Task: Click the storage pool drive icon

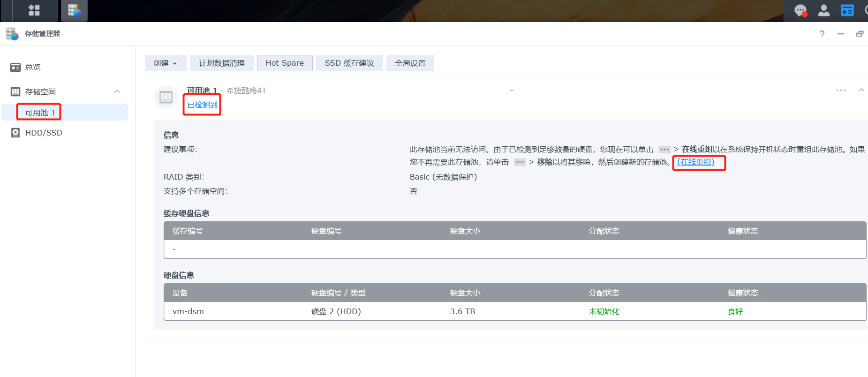Action: (166, 98)
